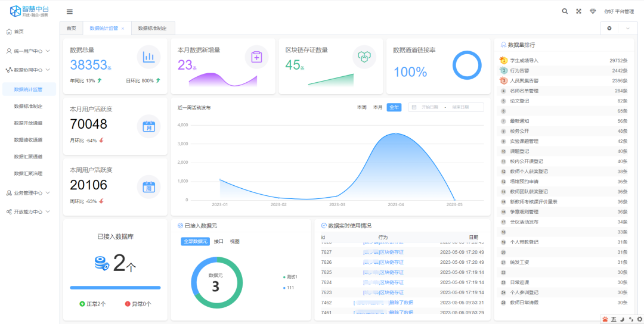Click the hexagon icon on 区块链存证数量 card
Screen dimensions: 644x324
[364, 57]
